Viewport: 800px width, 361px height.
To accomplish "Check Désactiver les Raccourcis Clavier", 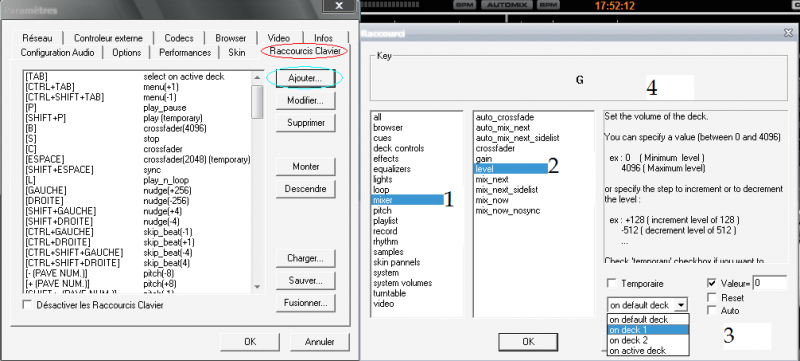I will tap(28, 305).
